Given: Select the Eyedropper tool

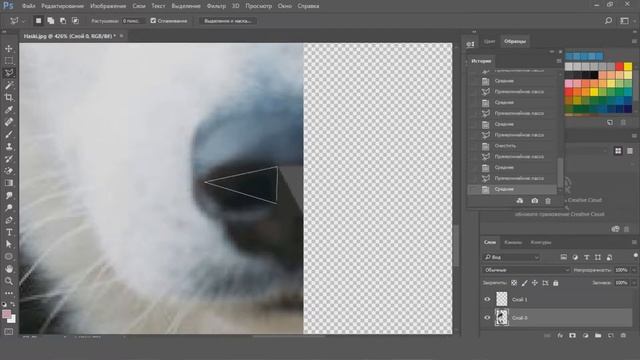Looking at the screenshot, I should coord(9,110).
